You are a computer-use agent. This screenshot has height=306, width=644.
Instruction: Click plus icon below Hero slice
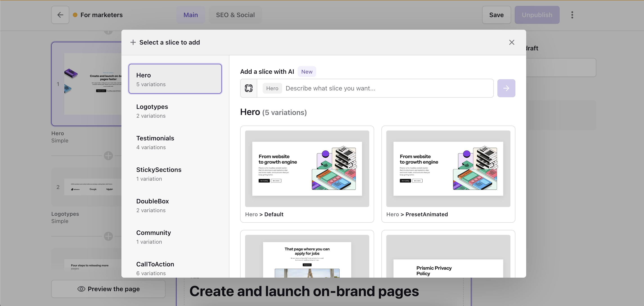[x=108, y=156]
